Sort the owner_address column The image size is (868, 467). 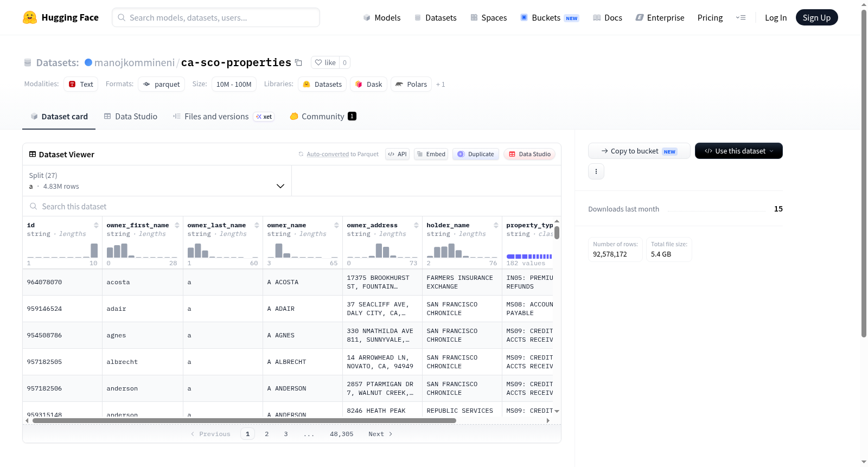[416, 225]
